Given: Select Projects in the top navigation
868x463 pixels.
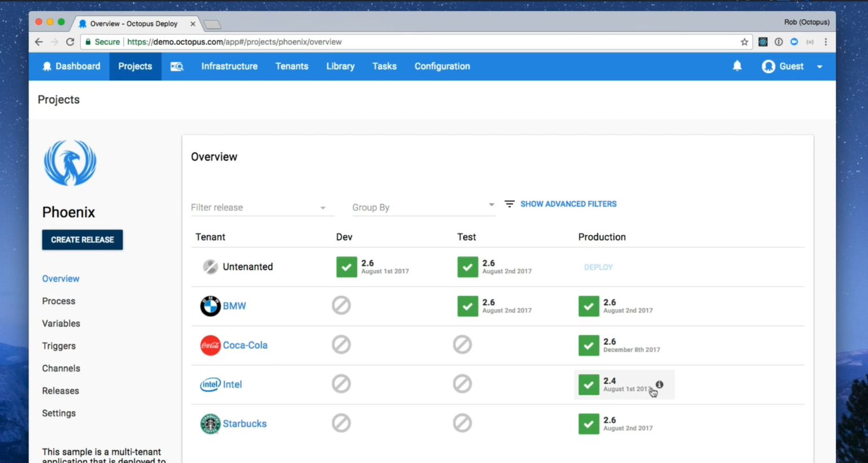Looking at the screenshot, I should [x=135, y=66].
